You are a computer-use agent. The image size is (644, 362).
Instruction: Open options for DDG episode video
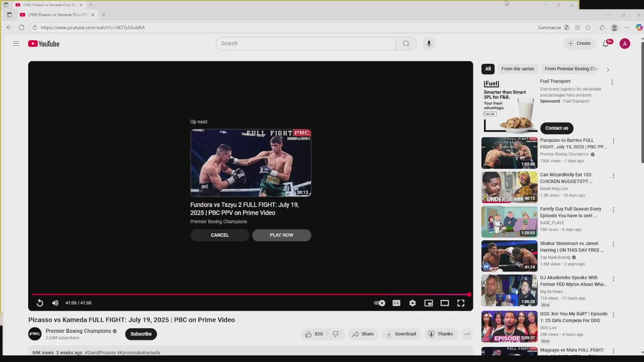point(613,315)
